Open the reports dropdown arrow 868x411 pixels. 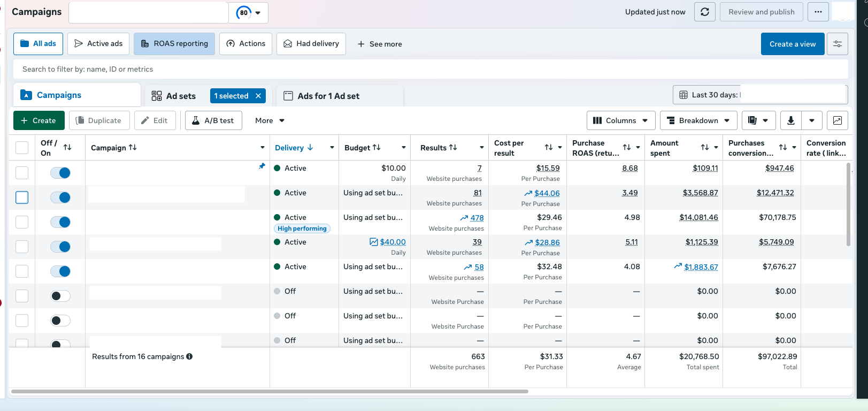tap(765, 120)
